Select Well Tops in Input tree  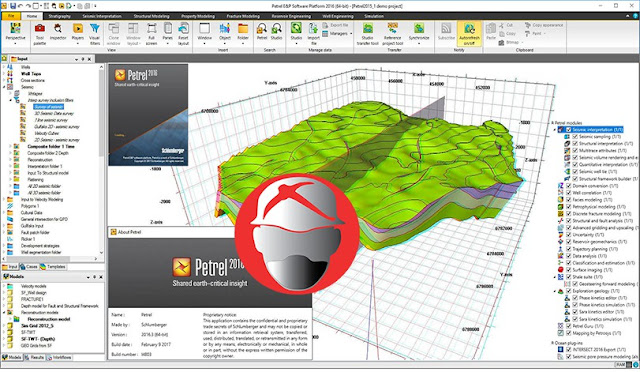tap(31, 74)
